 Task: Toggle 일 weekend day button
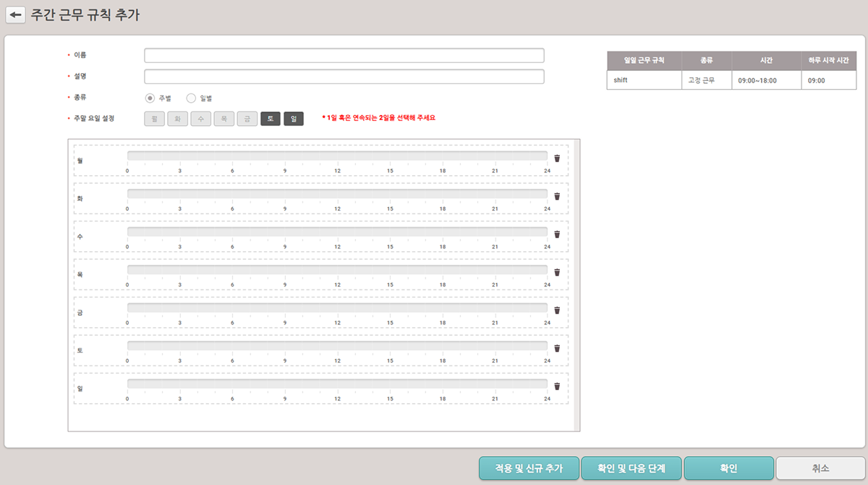pos(294,119)
